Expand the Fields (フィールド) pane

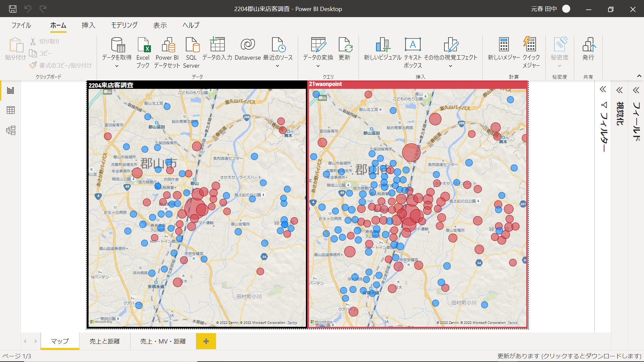coord(636,90)
